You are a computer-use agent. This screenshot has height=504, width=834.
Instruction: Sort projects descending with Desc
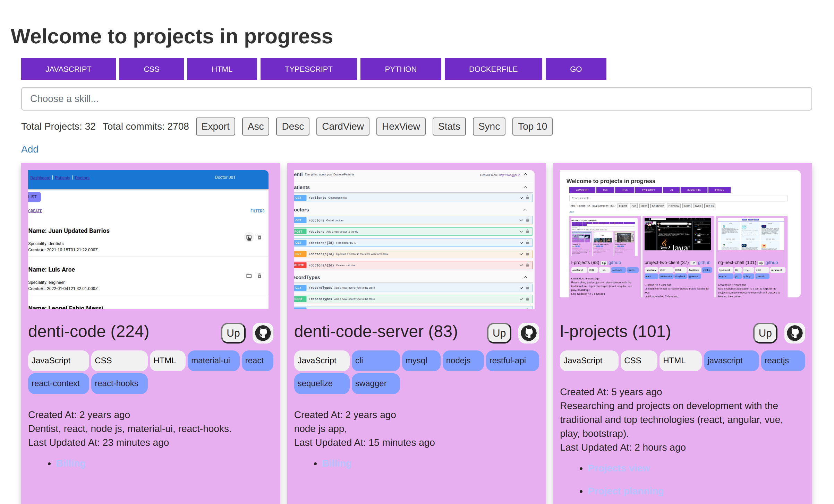click(x=292, y=127)
